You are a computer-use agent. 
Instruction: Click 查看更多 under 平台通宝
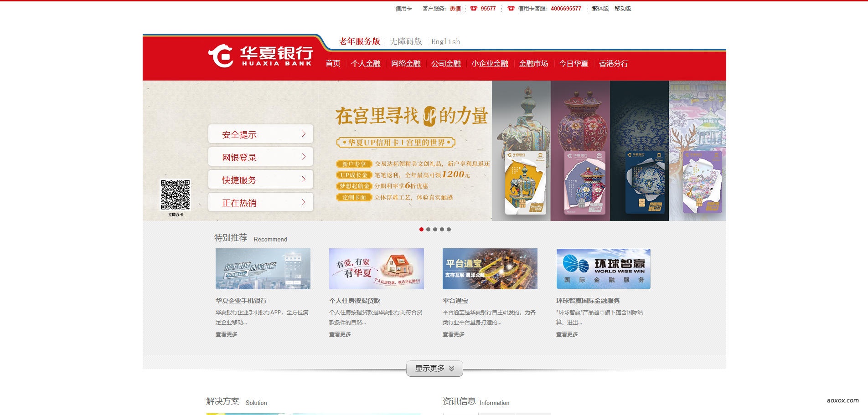452,334
